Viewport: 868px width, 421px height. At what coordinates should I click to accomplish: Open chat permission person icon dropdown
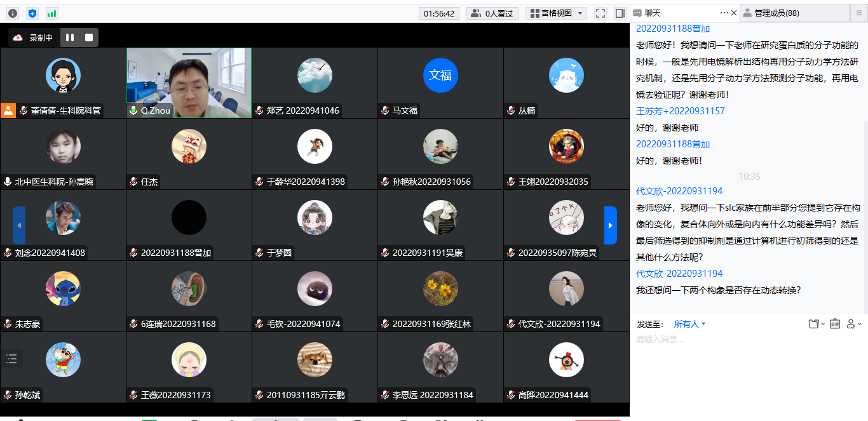[x=854, y=324]
